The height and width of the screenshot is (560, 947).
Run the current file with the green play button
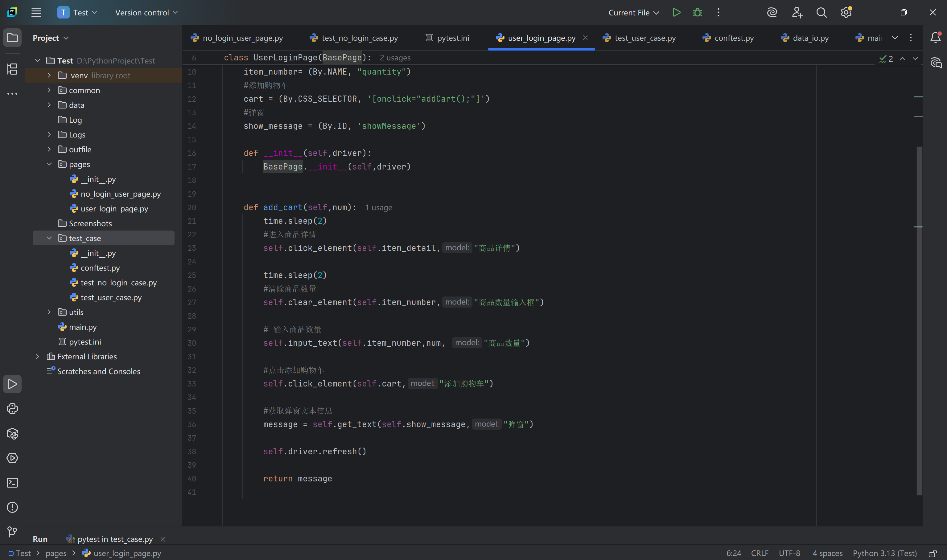pyautogui.click(x=676, y=12)
